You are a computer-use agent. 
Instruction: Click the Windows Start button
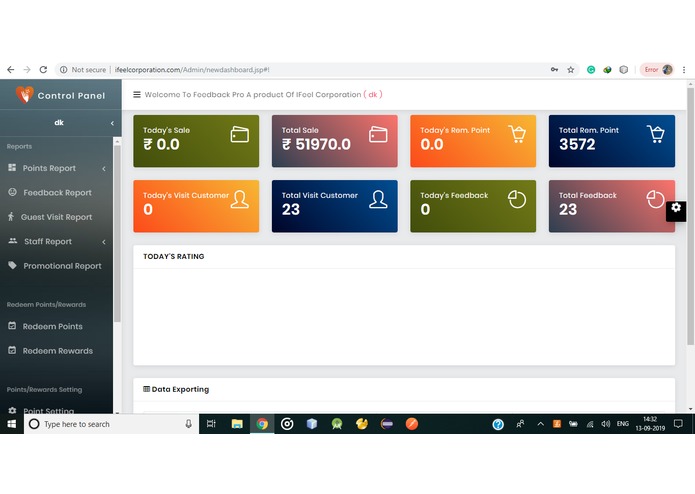pos(12,424)
